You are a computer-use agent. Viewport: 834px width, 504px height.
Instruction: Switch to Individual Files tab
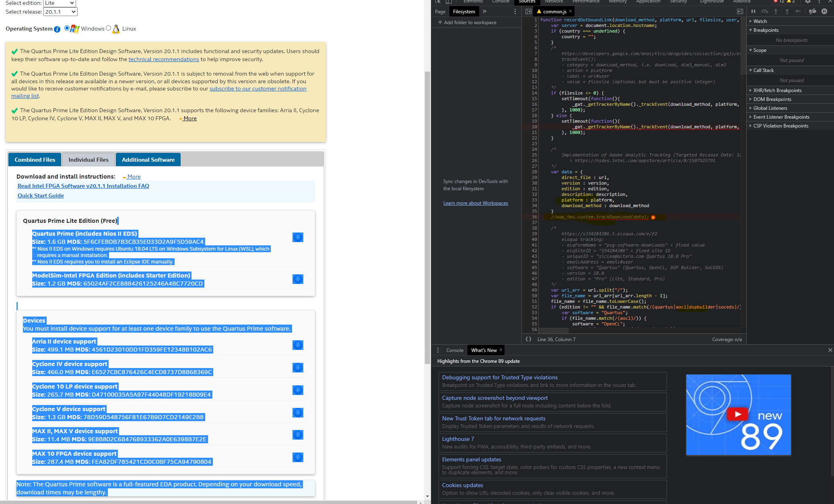pyautogui.click(x=89, y=160)
